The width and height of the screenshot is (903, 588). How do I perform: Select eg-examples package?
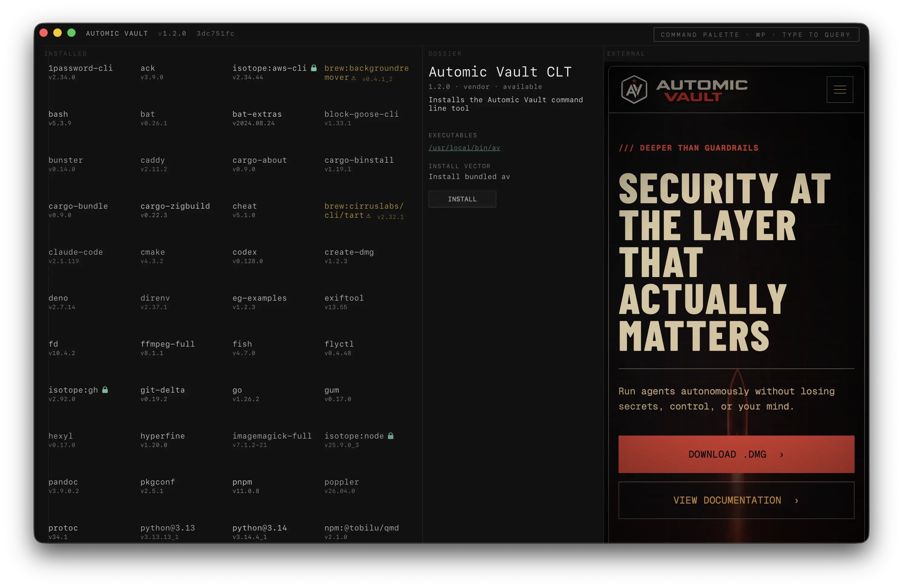tap(260, 302)
